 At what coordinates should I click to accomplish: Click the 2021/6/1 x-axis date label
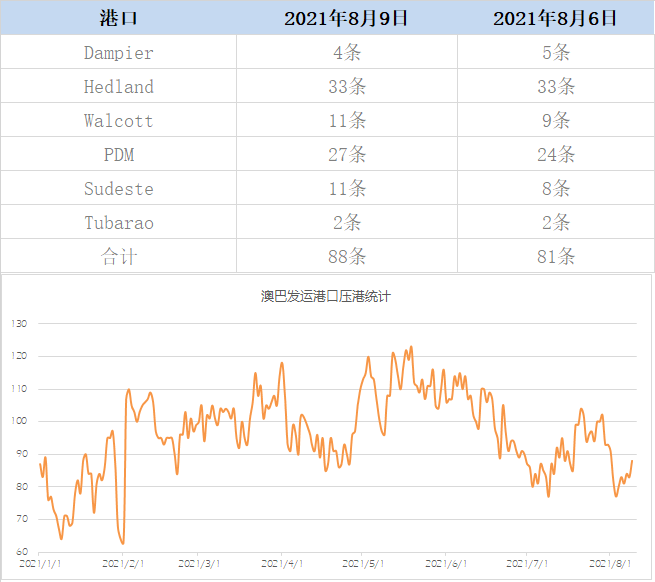coord(446,564)
